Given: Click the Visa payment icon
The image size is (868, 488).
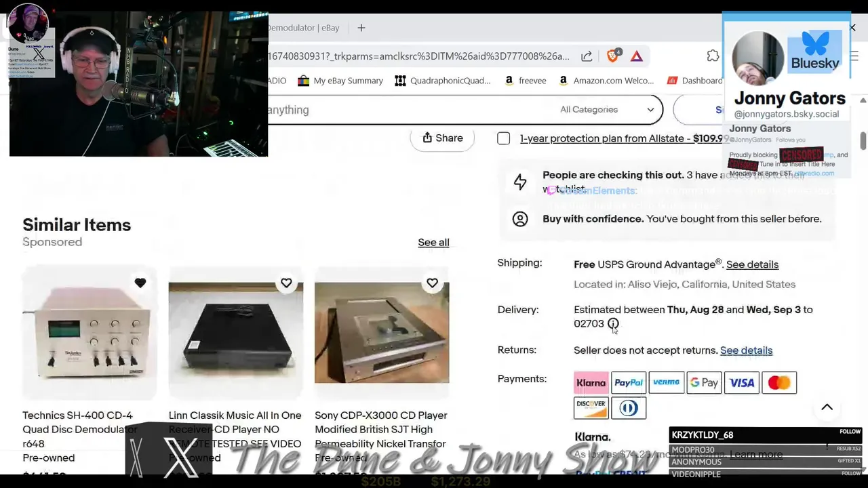Looking at the screenshot, I should pyautogui.click(x=742, y=383).
